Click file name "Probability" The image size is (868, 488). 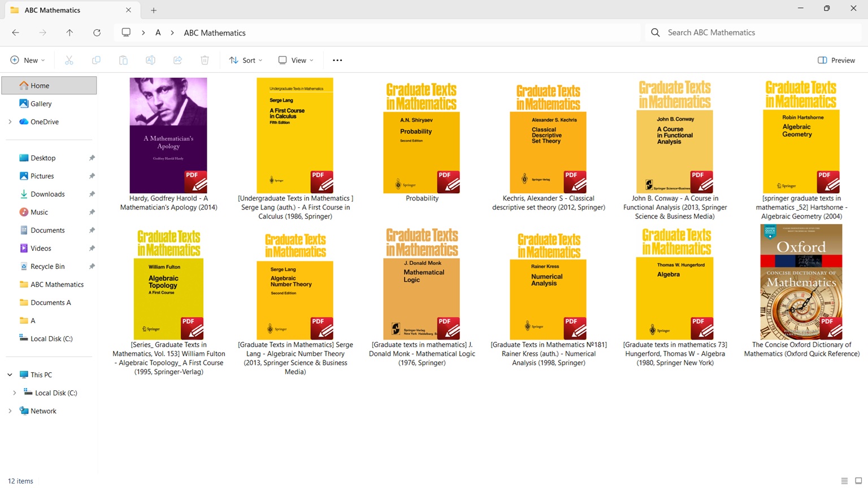[422, 199]
